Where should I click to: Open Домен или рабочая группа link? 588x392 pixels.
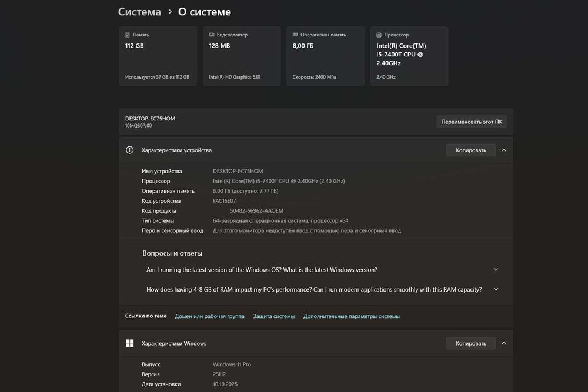pyautogui.click(x=210, y=316)
